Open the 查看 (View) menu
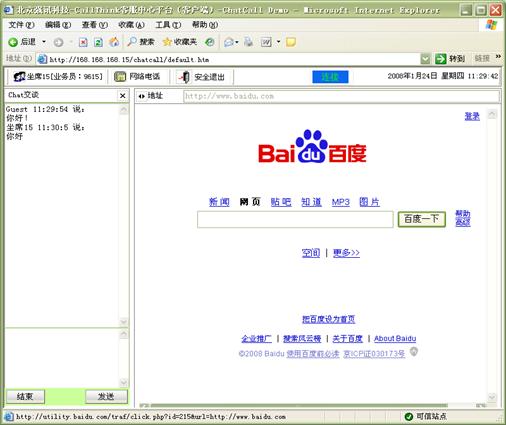This screenshot has width=506, height=425. pos(95,25)
